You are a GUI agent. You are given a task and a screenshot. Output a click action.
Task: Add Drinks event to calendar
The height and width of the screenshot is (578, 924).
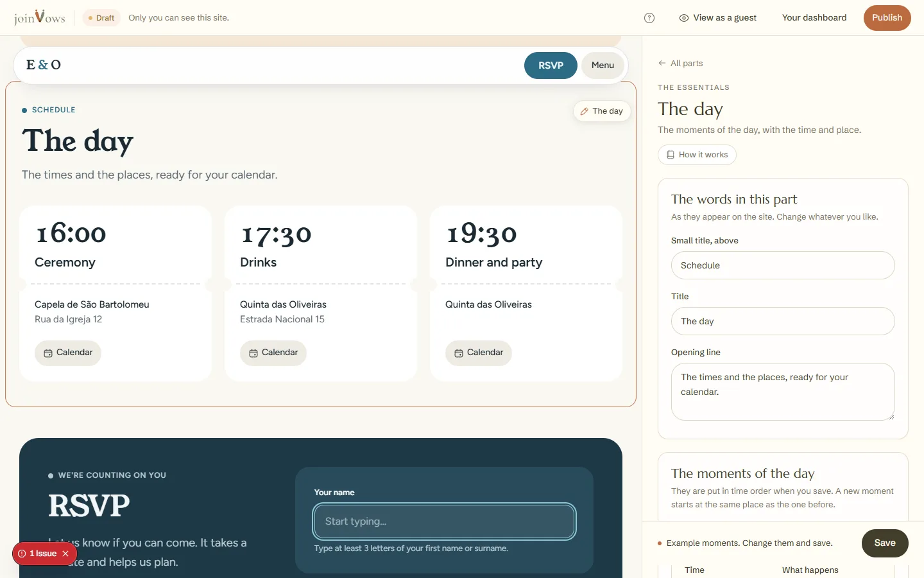pos(273,353)
